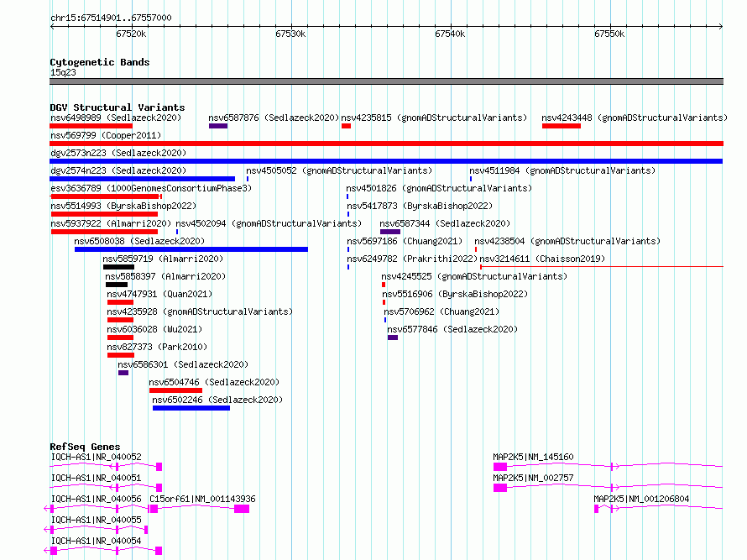
Task: Select nsv5417873 (ByrskaBishop2022) label
Action: pos(420,206)
